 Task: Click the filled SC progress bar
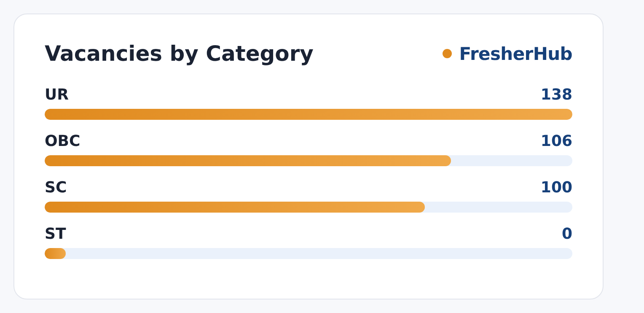coord(235,207)
